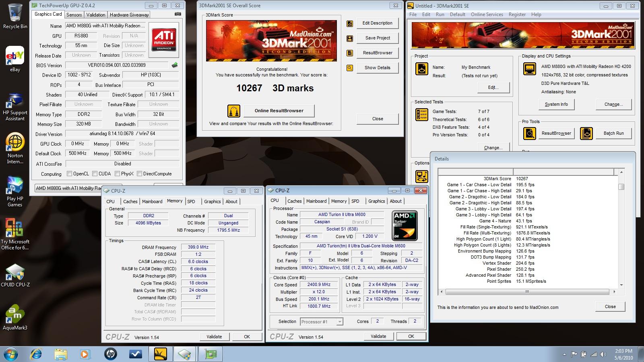This screenshot has height=362, width=644.
Task: Click the Options icon in 3DMark2001
Action: (421, 176)
